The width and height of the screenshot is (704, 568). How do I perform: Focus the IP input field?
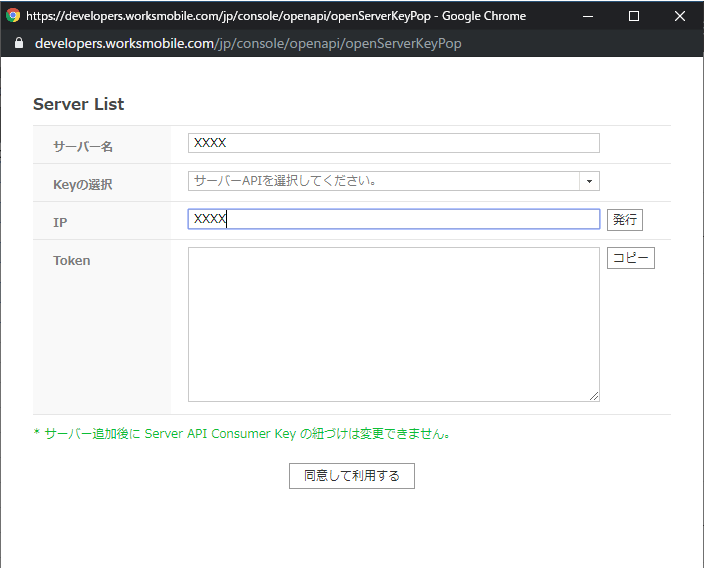393,219
